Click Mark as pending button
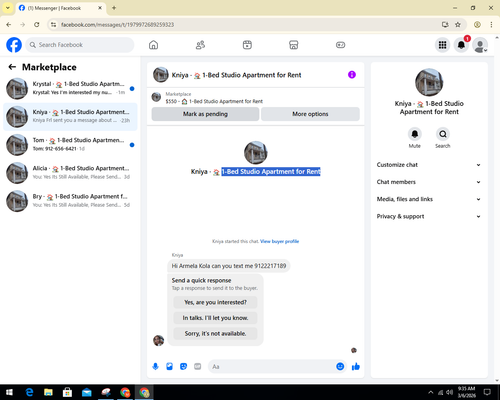 (x=205, y=114)
